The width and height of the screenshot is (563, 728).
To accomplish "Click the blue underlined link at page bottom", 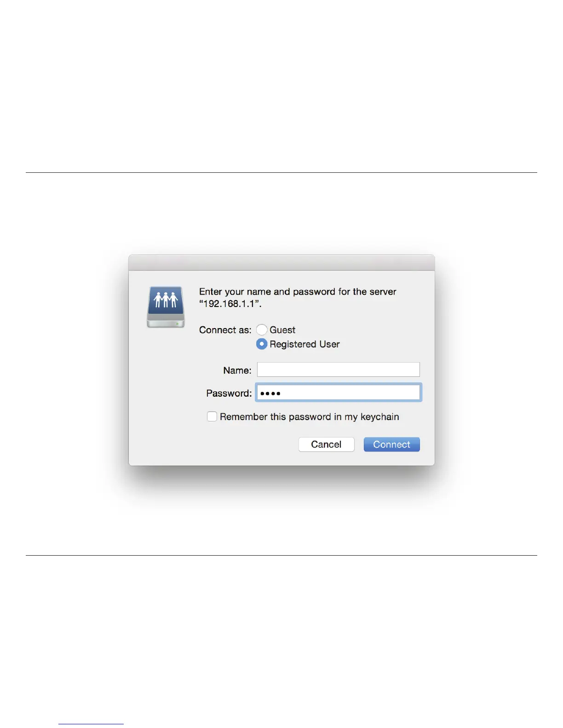I will [x=91, y=724].
